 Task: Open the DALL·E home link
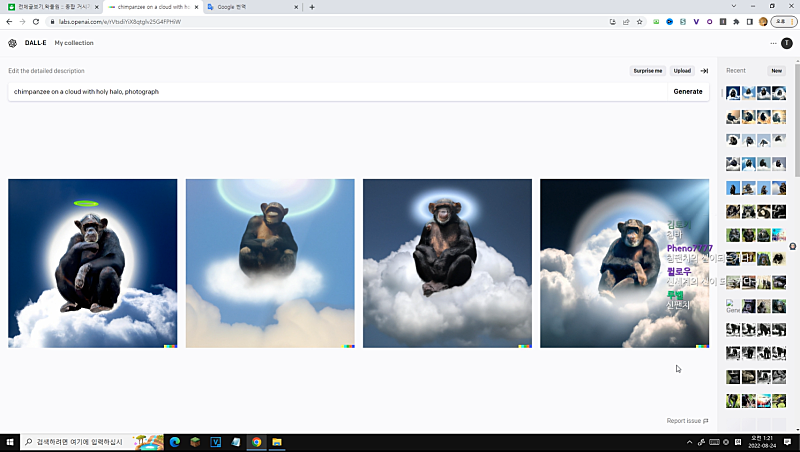(35, 43)
